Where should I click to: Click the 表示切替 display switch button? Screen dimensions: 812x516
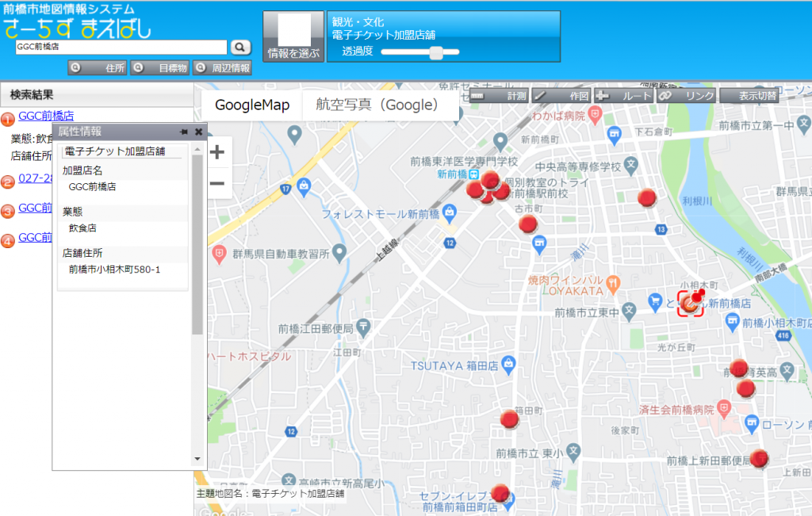point(749,96)
